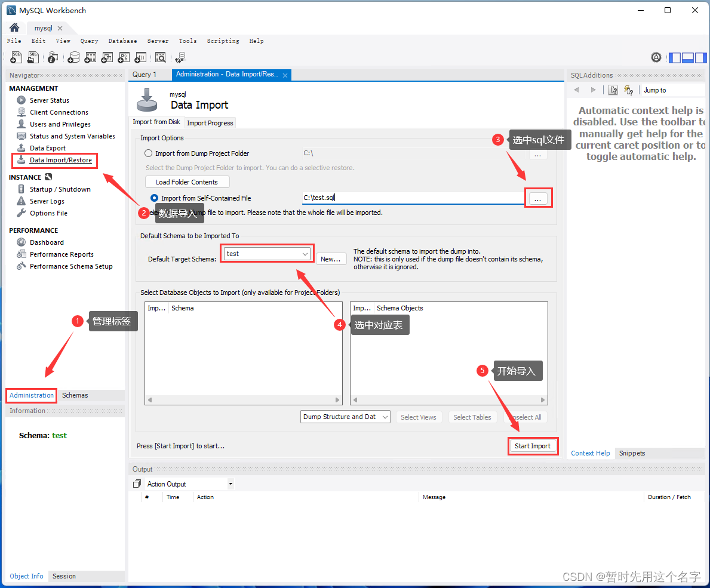710x588 pixels.
Task: Create new schema toolbar icon
Action: point(73,57)
